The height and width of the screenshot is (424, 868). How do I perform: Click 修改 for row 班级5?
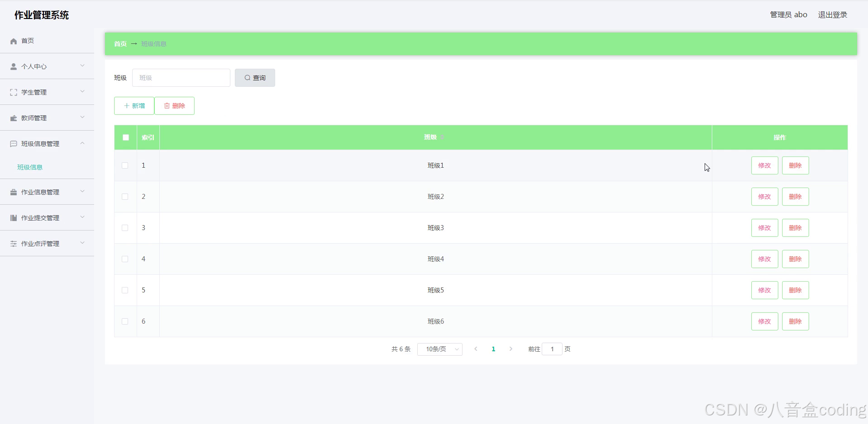click(764, 290)
